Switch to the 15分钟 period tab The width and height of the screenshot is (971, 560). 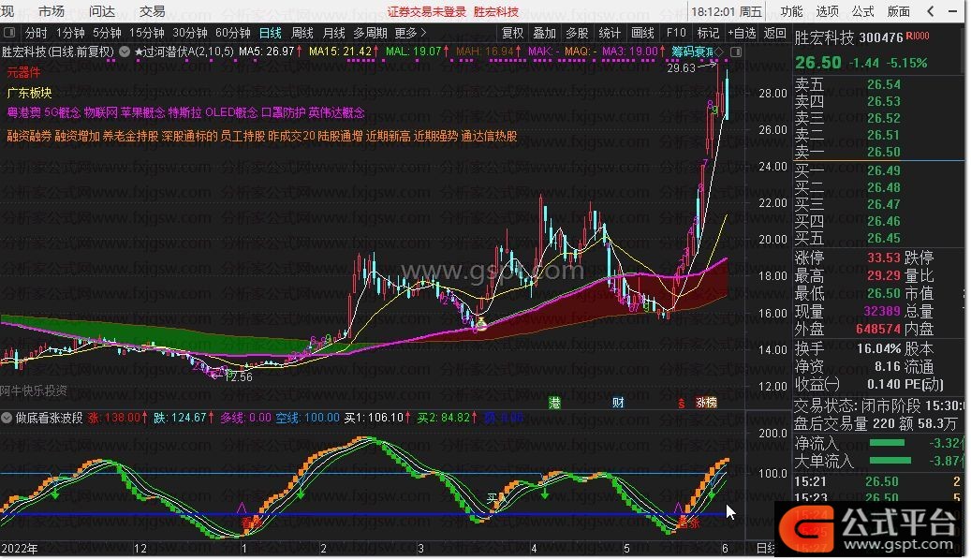pos(147,33)
